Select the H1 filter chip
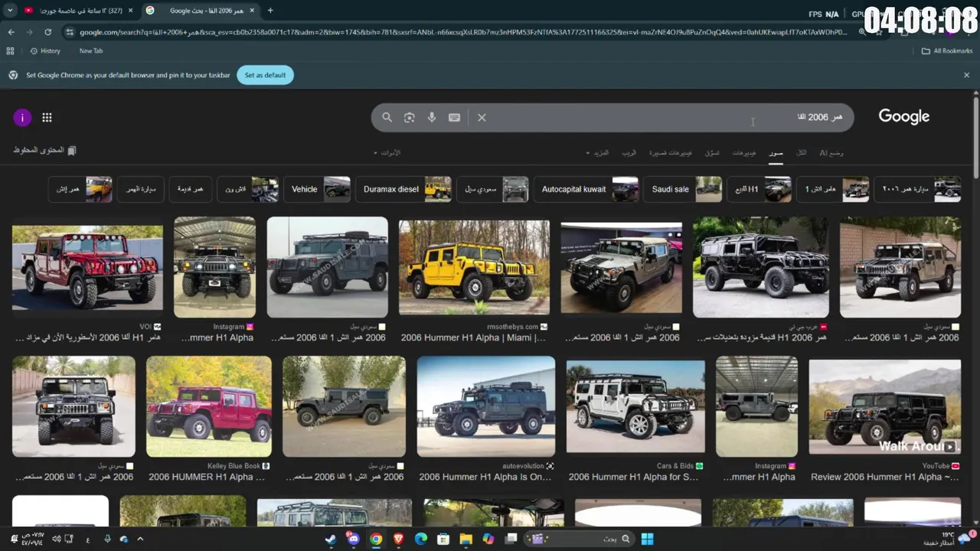980x551 pixels. [759, 189]
